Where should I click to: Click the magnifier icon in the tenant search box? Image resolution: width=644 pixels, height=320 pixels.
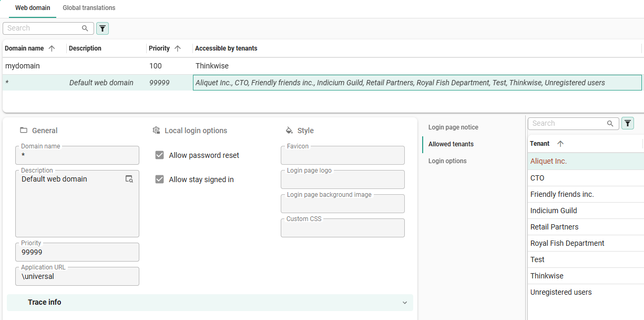pos(610,124)
